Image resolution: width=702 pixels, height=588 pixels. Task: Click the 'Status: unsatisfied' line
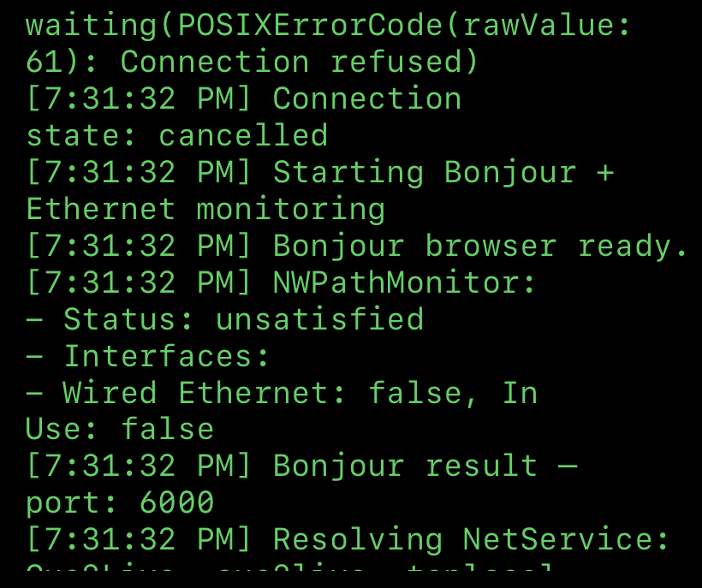click(224, 319)
